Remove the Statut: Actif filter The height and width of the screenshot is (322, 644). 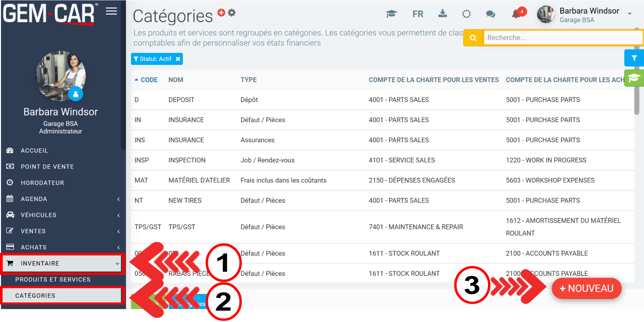point(178,59)
